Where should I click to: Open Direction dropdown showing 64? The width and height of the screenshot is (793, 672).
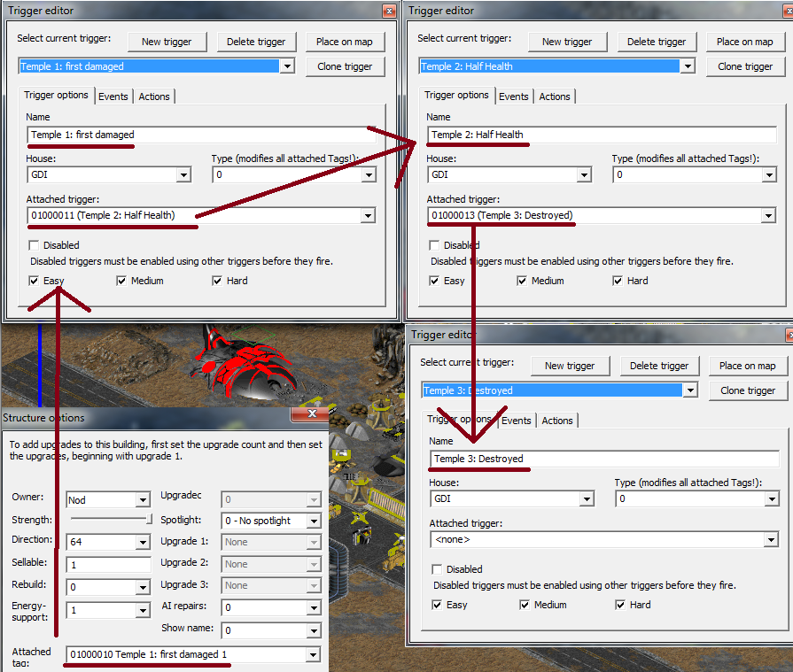(144, 542)
